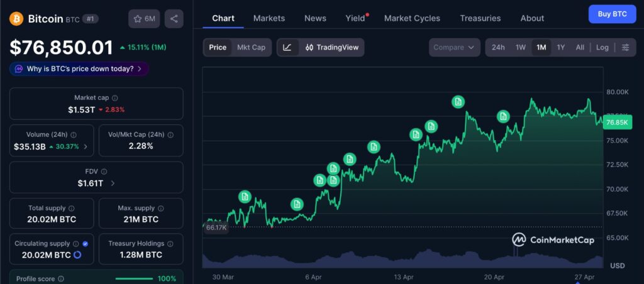Image resolution: width=644 pixels, height=284 pixels.
Task: Set chart range to 24h
Action: coord(498,47)
